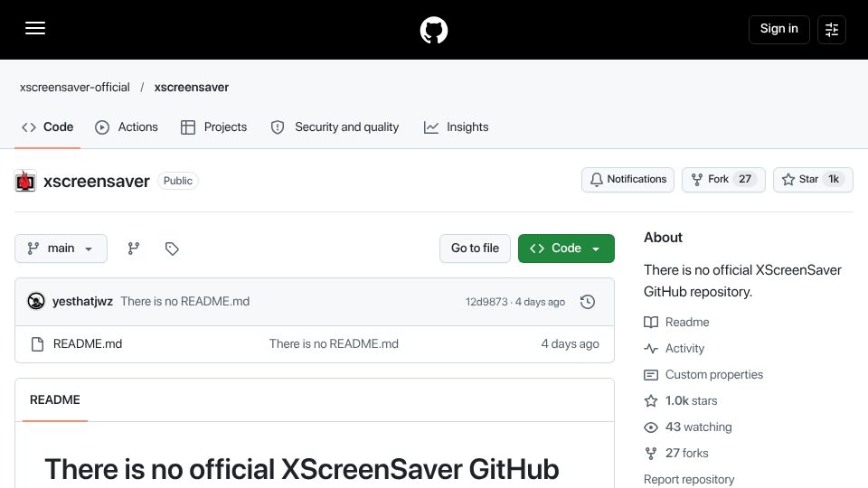Screen dimensions: 868x488
Task: Click the repository avatar image
Action: pyautogui.click(x=25, y=181)
